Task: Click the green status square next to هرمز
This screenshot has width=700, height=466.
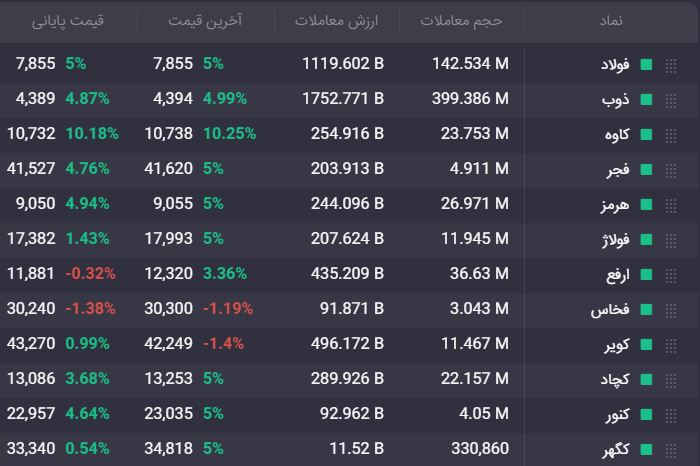Action: (646, 204)
